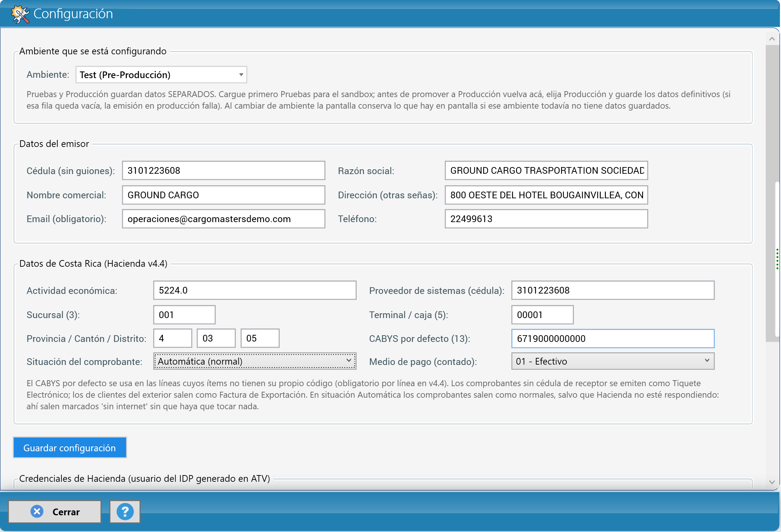
Task: Click the Cantón field containing 03
Action: 216,338
